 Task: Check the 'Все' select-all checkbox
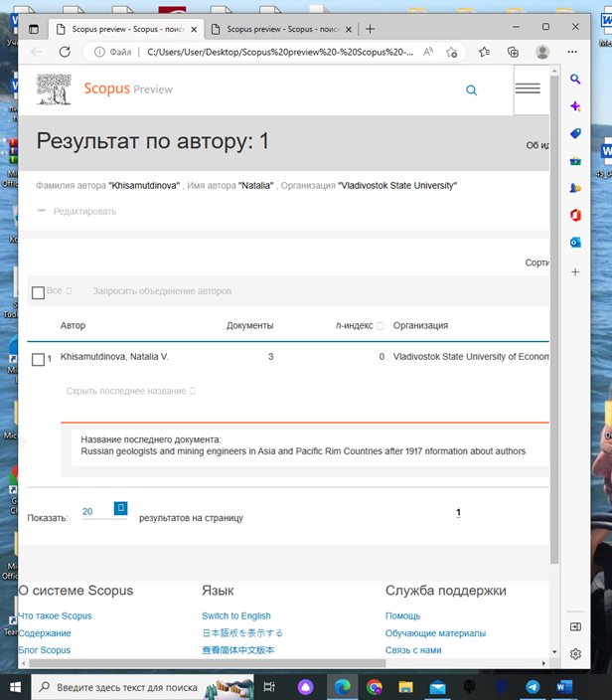[x=38, y=292]
